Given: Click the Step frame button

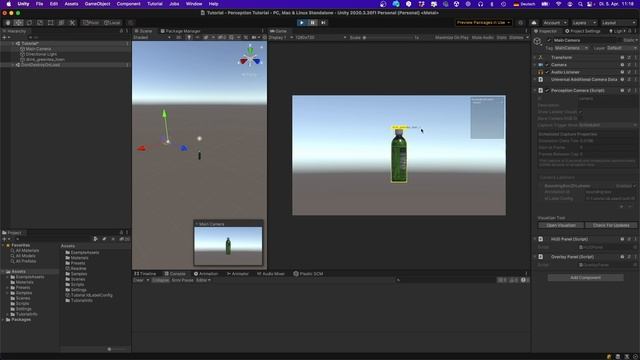Looking at the screenshot, I should click(x=323, y=23).
